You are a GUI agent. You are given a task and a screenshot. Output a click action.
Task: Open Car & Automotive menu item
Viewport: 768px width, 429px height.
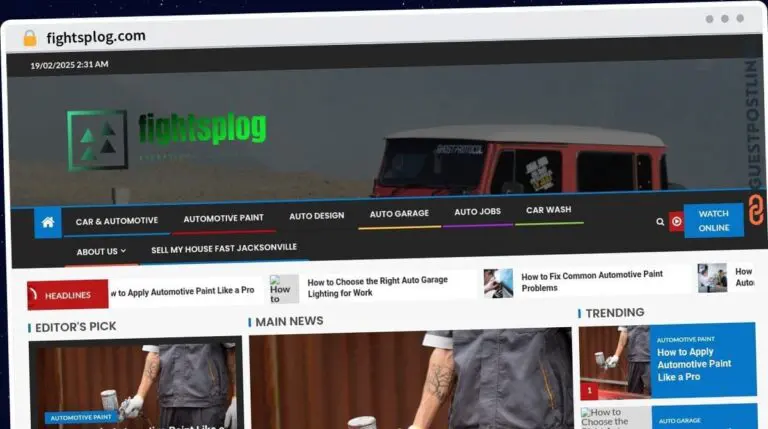[117, 221]
